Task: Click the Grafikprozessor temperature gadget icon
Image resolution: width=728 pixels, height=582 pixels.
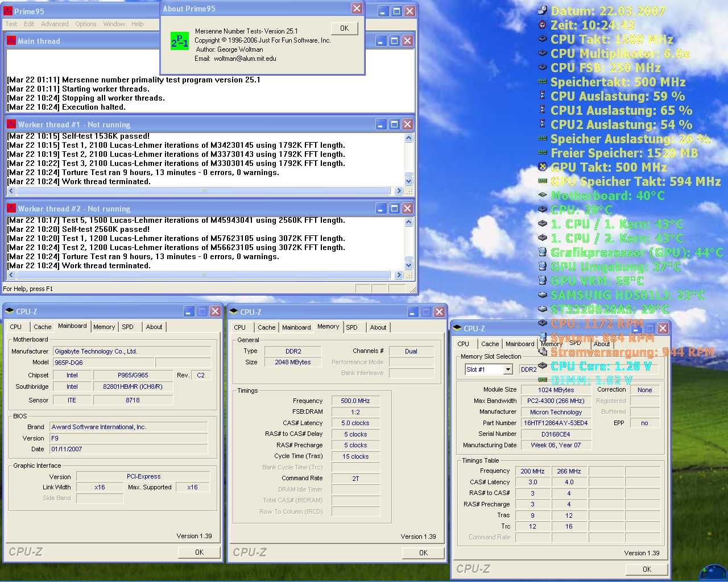Action: tap(543, 252)
